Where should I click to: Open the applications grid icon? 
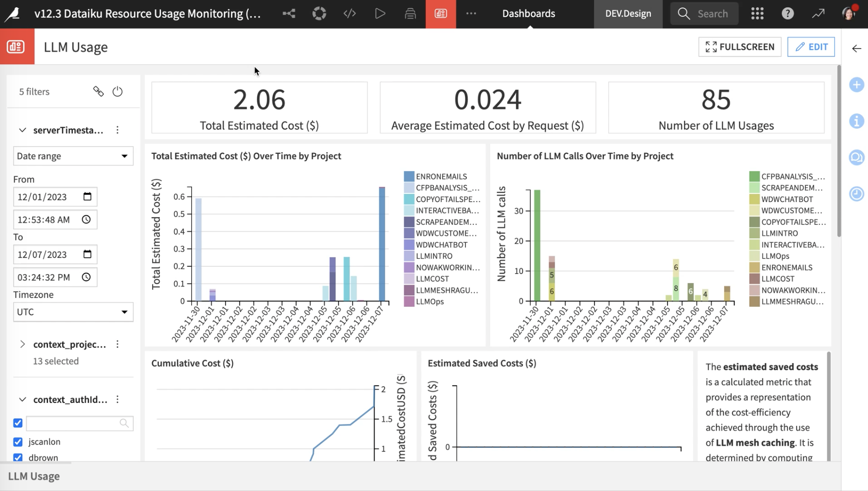(x=757, y=14)
